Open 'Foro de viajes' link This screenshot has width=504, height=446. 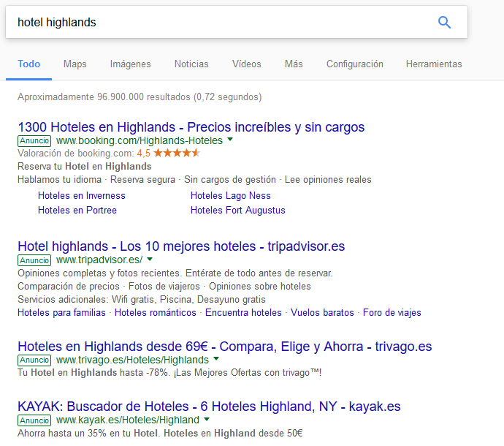point(392,313)
